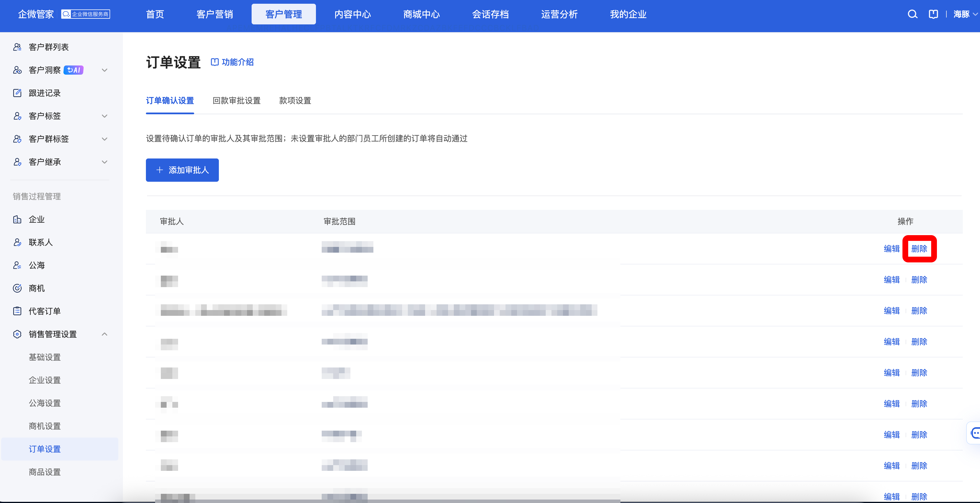
Task: Open the 功能介绍 link
Action: pyautogui.click(x=232, y=62)
